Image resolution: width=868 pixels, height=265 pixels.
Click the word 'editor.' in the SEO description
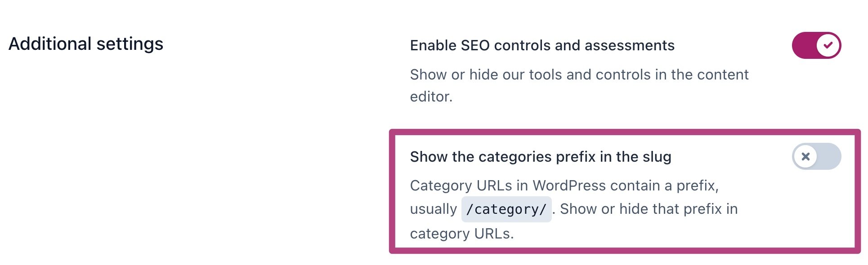click(431, 97)
